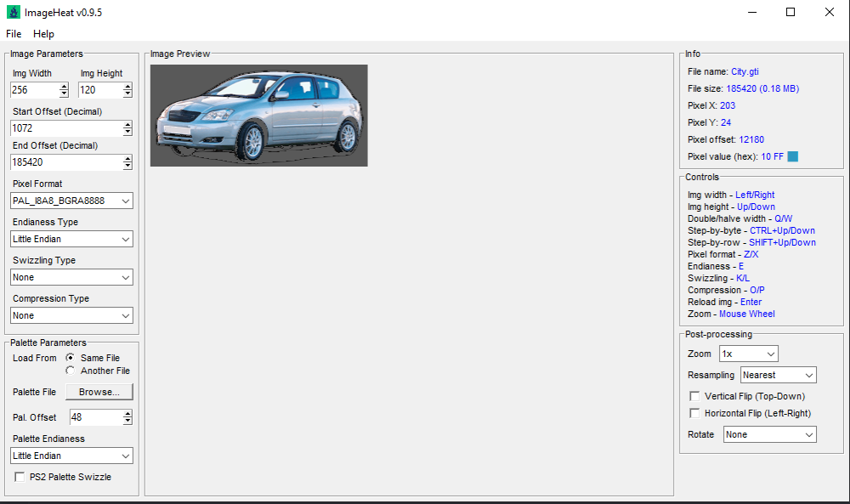The image size is (850, 504).
Task: Open the Zoom level dropdown
Action: [x=748, y=354]
